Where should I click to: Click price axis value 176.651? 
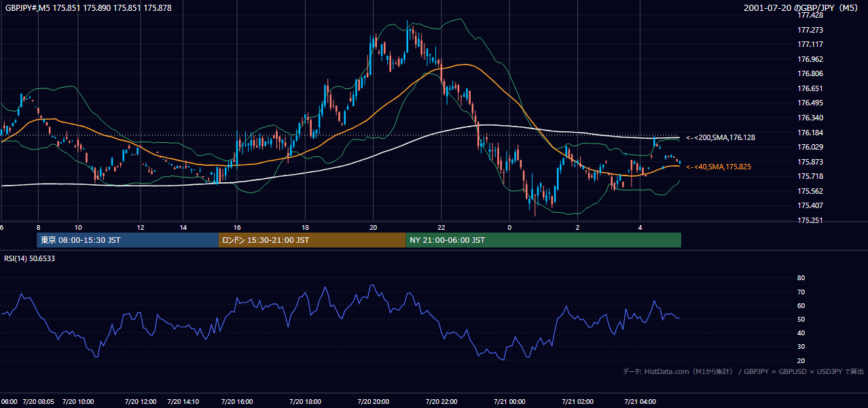811,88
